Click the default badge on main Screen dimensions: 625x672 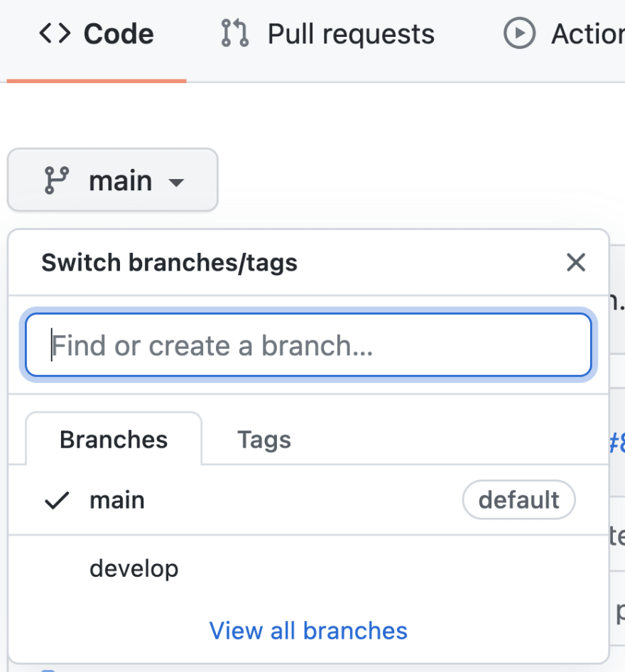click(518, 499)
